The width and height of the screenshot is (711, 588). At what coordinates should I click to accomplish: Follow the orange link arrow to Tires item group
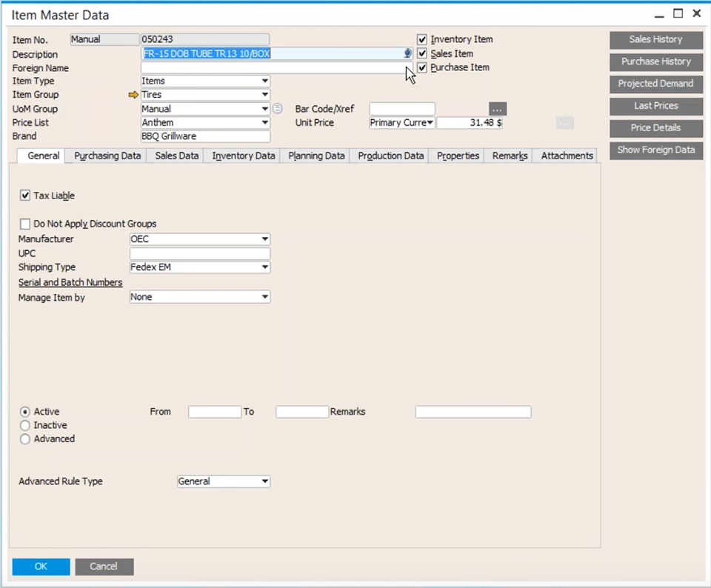[x=133, y=95]
